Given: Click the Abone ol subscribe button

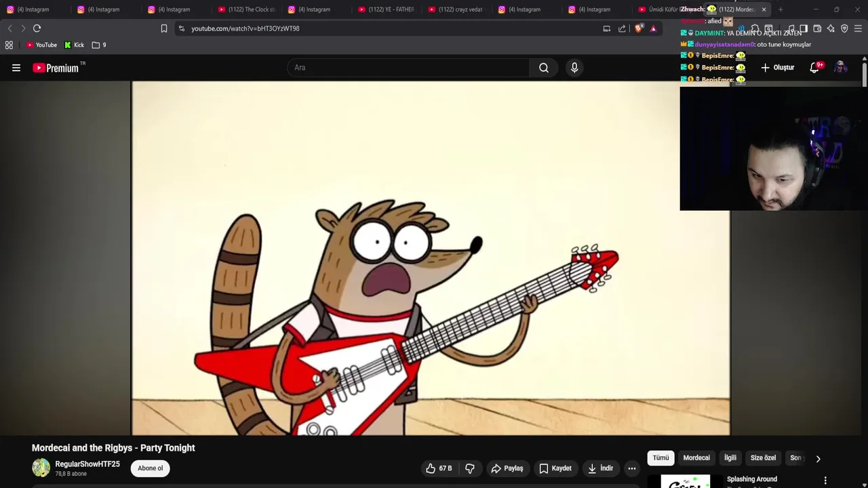Looking at the screenshot, I should (150, 468).
